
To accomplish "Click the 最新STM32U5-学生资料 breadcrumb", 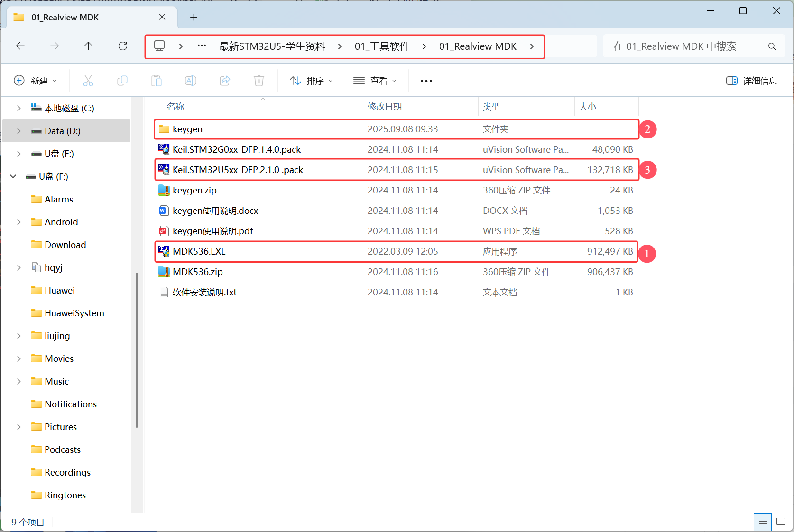I will click(x=272, y=46).
